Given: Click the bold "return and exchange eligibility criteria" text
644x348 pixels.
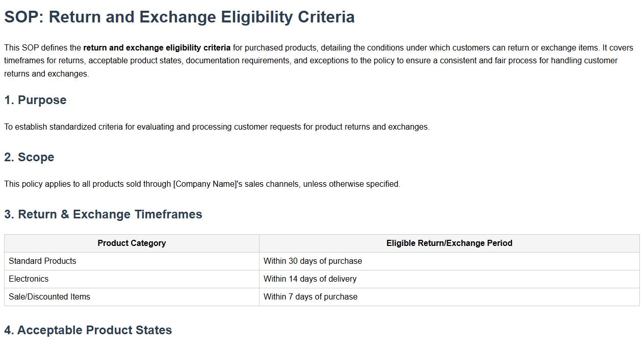Looking at the screenshot, I should (x=157, y=48).
